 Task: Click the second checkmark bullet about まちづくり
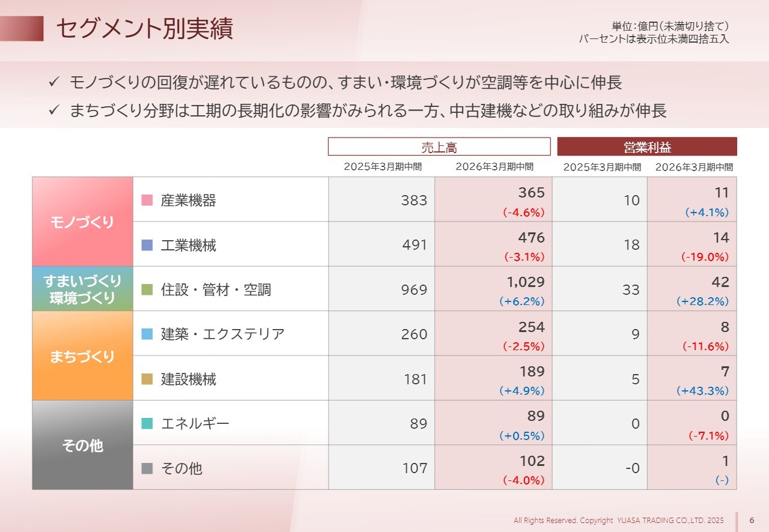tap(53, 111)
